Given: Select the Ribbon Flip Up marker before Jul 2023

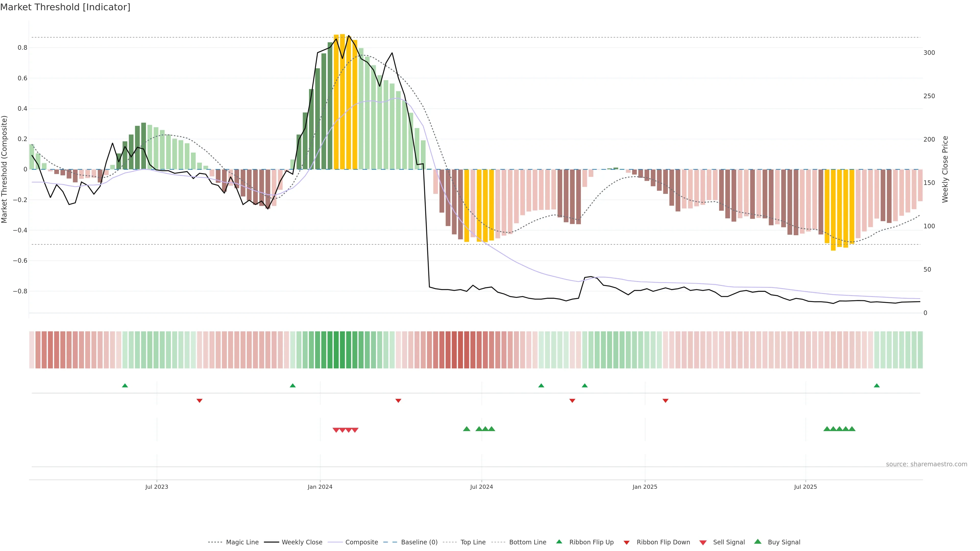Looking at the screenshot, I should point(125,386).
